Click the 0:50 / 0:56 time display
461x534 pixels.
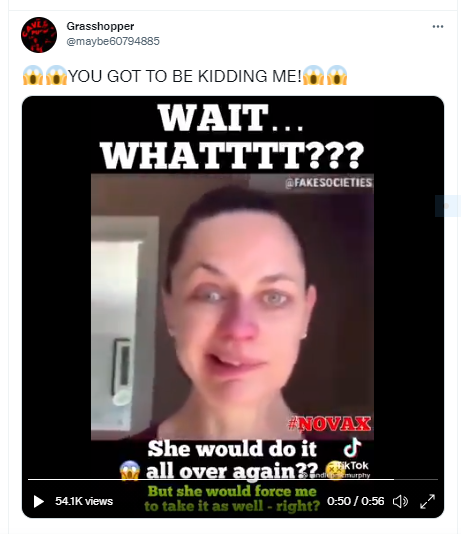tap(355, 501)
